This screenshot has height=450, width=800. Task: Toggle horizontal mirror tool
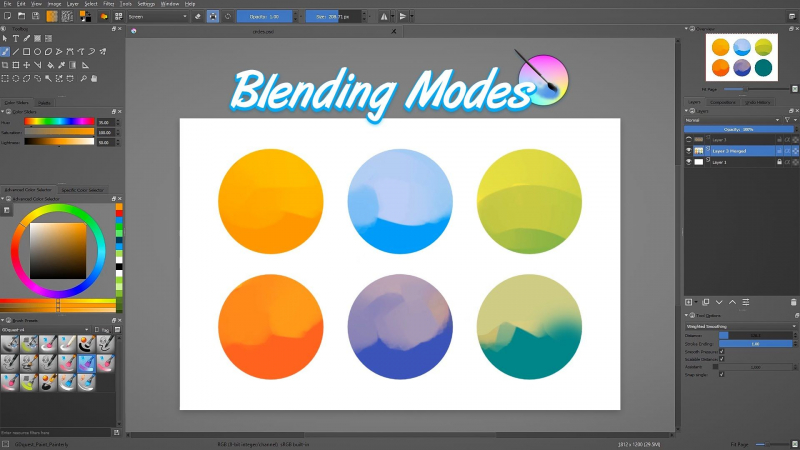pyautogui.click(x=384, y=16)
